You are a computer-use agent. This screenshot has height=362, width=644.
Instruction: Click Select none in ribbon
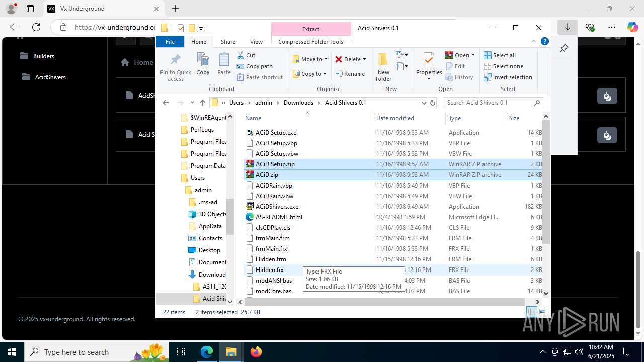tap(503, 66)
